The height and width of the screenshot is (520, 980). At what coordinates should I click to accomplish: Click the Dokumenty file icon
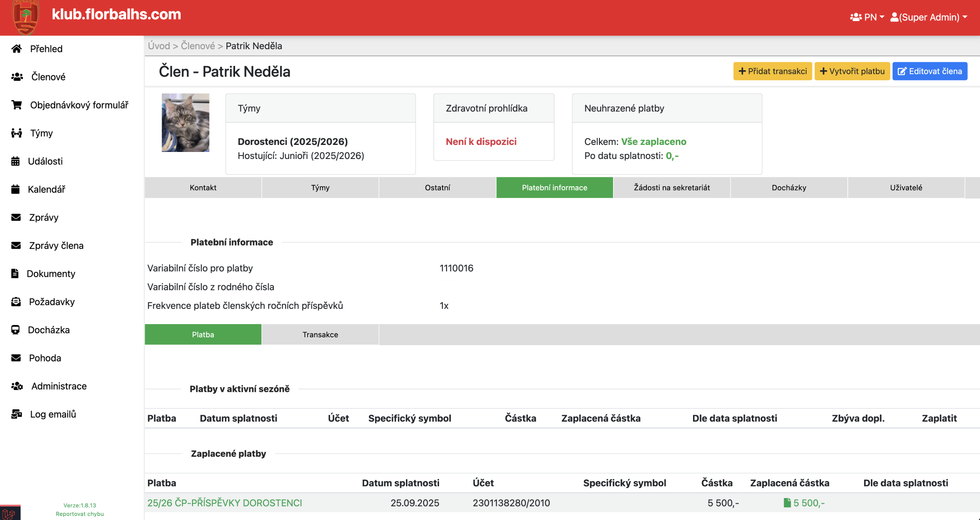coord(15,274)
